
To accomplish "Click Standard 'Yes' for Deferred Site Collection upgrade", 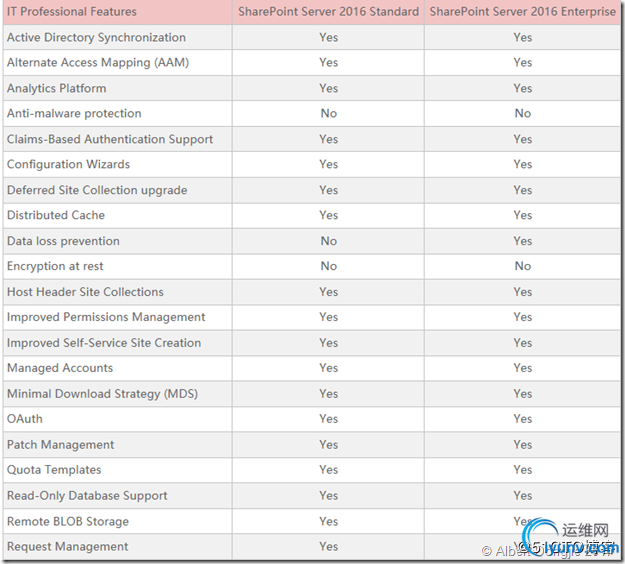I will 329,190.
